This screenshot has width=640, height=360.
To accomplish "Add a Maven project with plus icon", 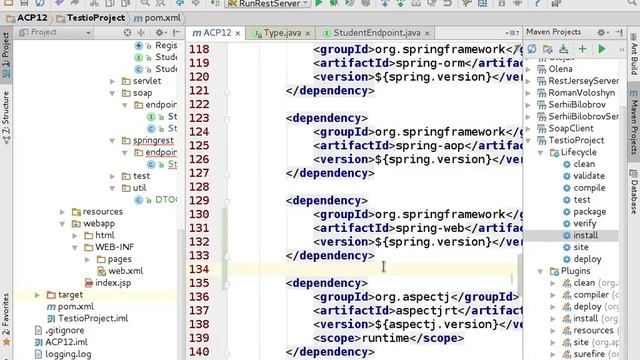I will coord(582,49).
